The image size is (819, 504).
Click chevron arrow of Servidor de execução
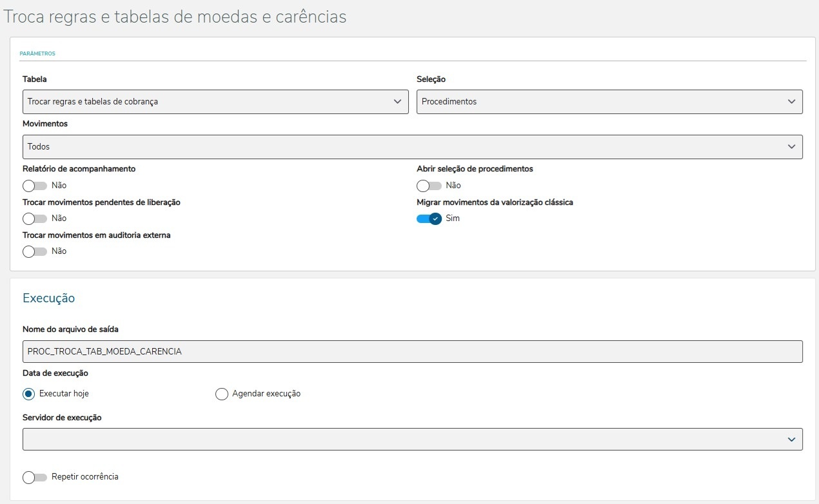(x=792, y=440)
